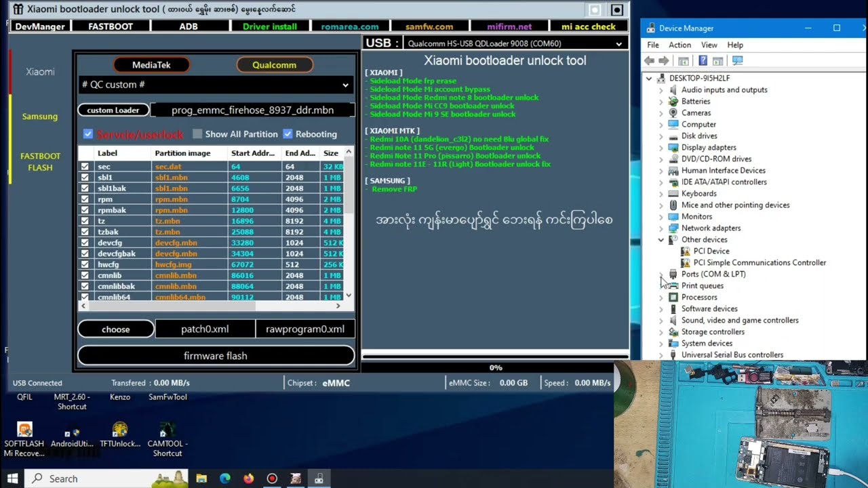The width and height of the screenshot is (868, 488).
Task: Click the PCI Device warning icon
Action: 686,251
